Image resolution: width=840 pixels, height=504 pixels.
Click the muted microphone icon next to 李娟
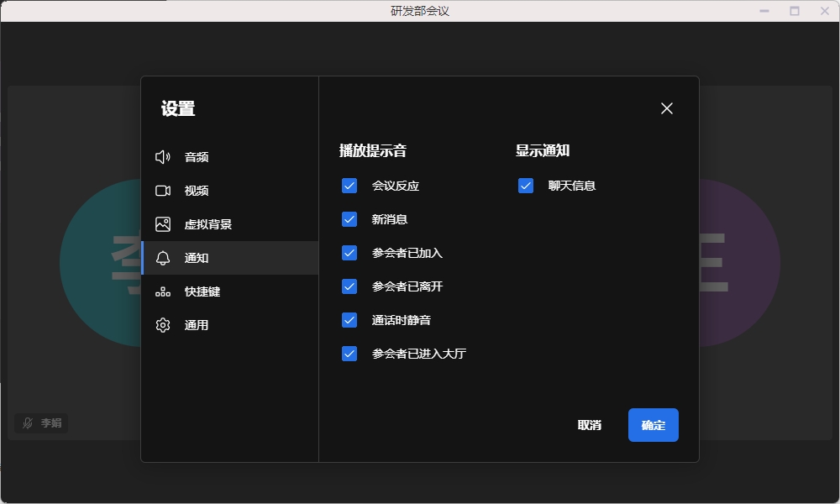[28, 423]
